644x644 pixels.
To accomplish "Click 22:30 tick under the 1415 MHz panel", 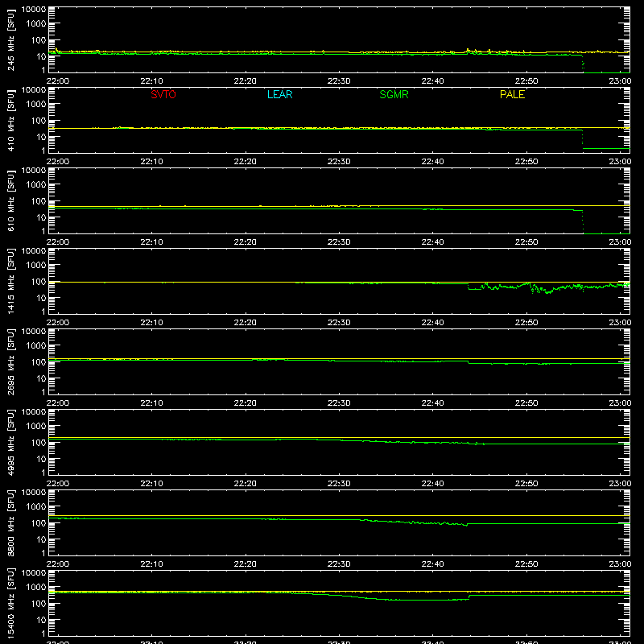I will tap(339, 323).
